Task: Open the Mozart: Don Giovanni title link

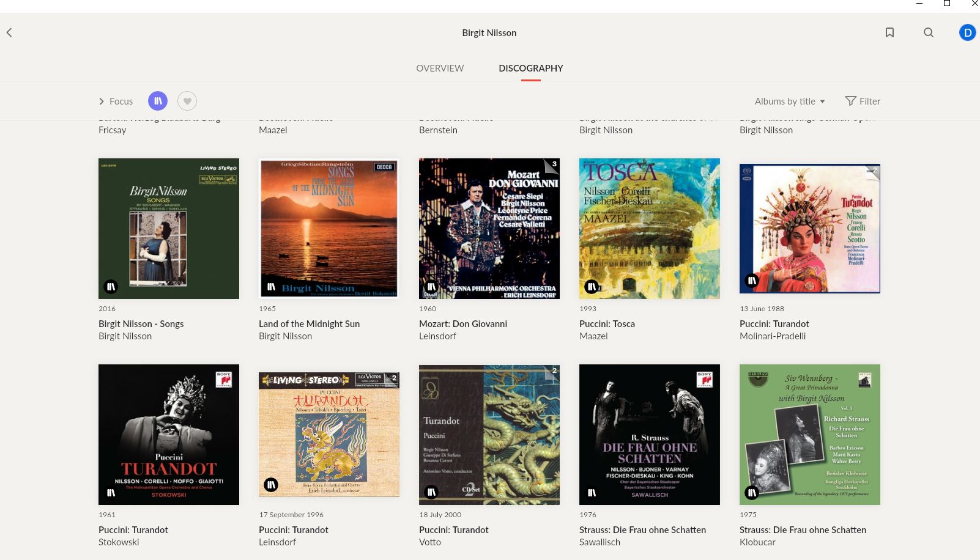Action: [463, 323]
